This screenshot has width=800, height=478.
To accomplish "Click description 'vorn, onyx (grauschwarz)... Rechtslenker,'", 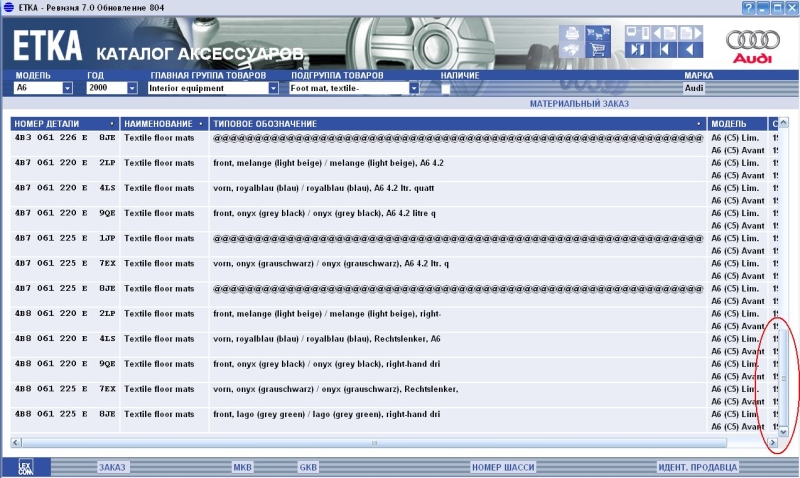I will pos(335,389).
